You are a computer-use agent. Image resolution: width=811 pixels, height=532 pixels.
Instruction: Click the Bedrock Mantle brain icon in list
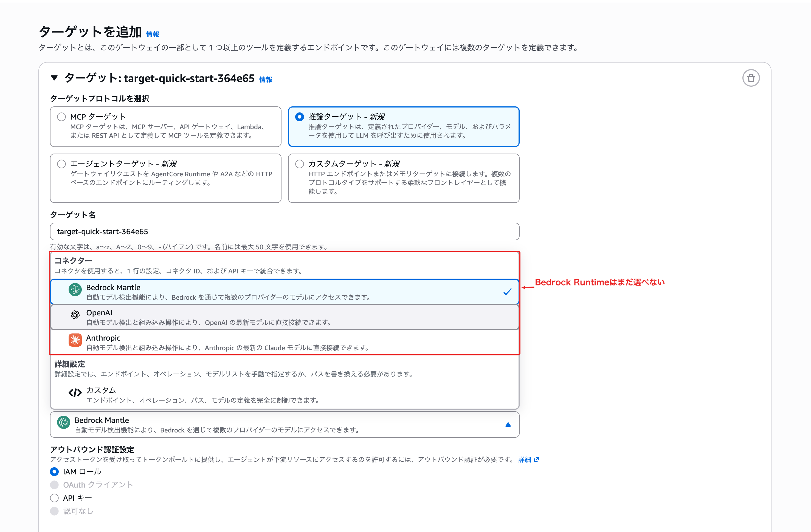pyautogui.click(x=75, y=290)
